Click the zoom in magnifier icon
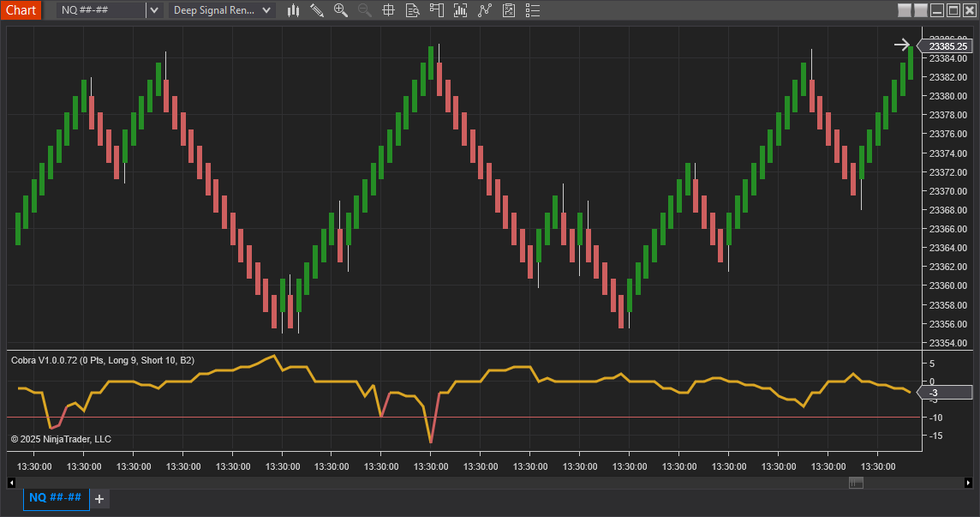The width and height of the screenshot is (980, 517). coord(341,10)
